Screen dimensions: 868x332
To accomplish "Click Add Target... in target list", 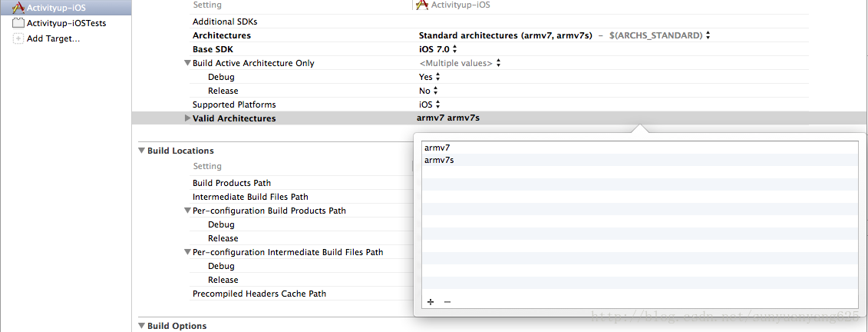I will pos(53,38).
